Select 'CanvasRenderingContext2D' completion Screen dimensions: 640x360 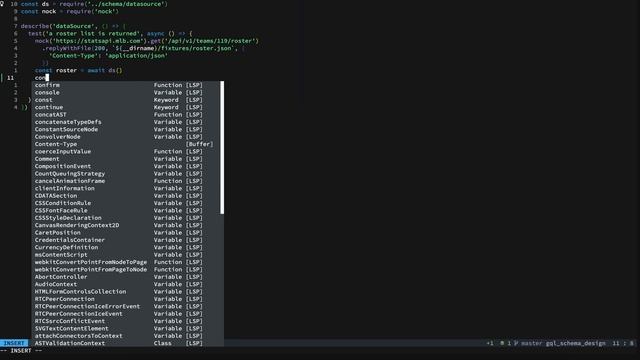coord(128,225)
